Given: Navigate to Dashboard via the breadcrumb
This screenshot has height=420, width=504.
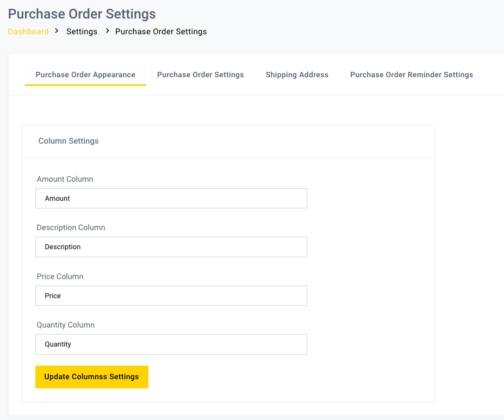Looking at the screenshot, I should (28, 32).
